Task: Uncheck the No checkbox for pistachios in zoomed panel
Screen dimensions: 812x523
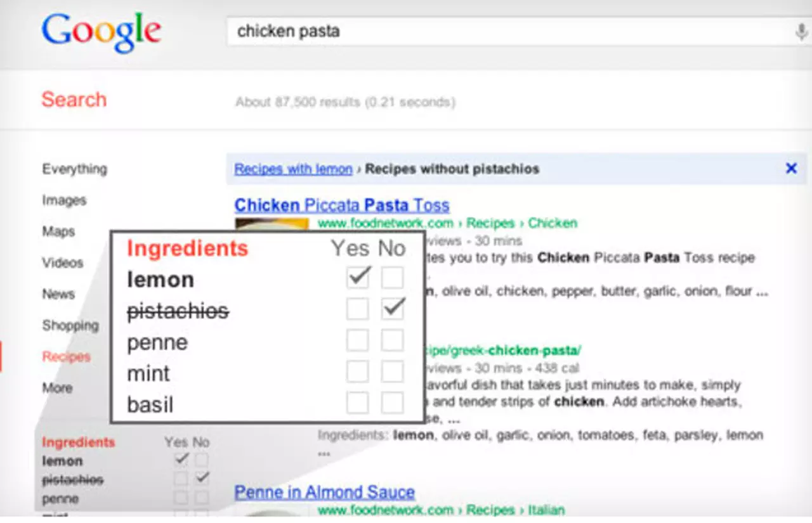Action: (393, 309)
